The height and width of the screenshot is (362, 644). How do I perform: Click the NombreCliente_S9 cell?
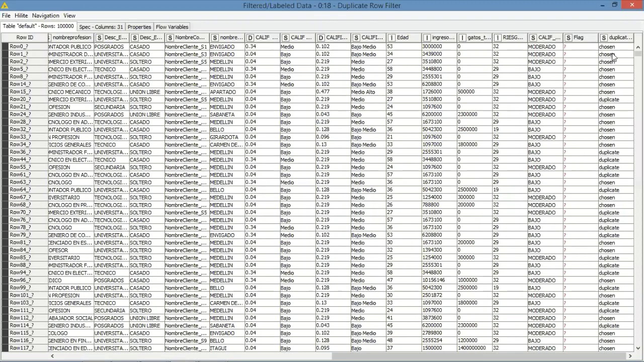(186, 341)
